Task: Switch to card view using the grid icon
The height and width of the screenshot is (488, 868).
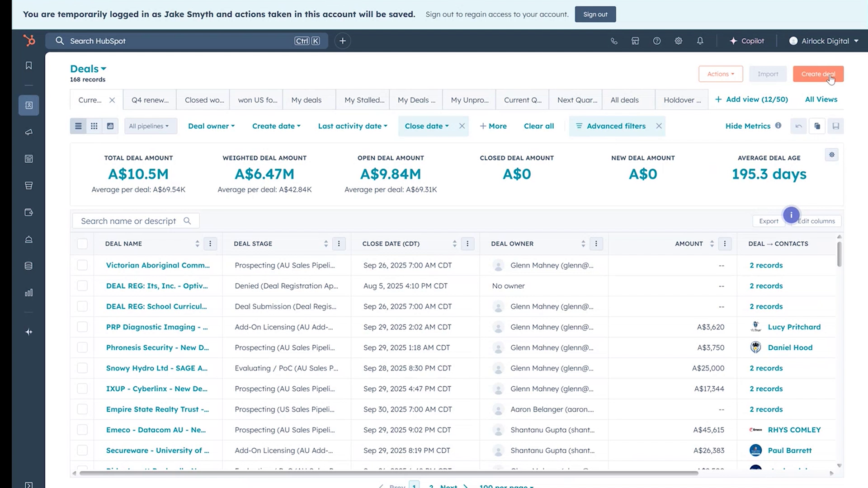Action: click(x=94, y=126)
